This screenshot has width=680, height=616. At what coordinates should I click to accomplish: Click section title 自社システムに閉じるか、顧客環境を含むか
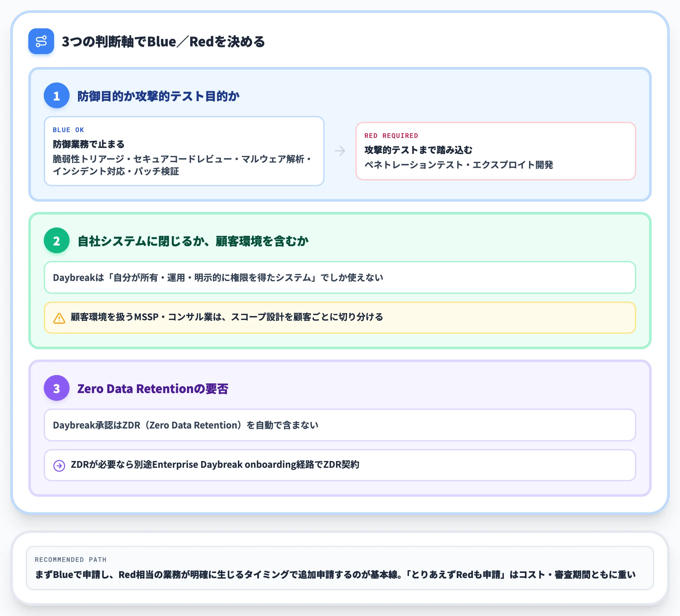[x=193, y=241]
